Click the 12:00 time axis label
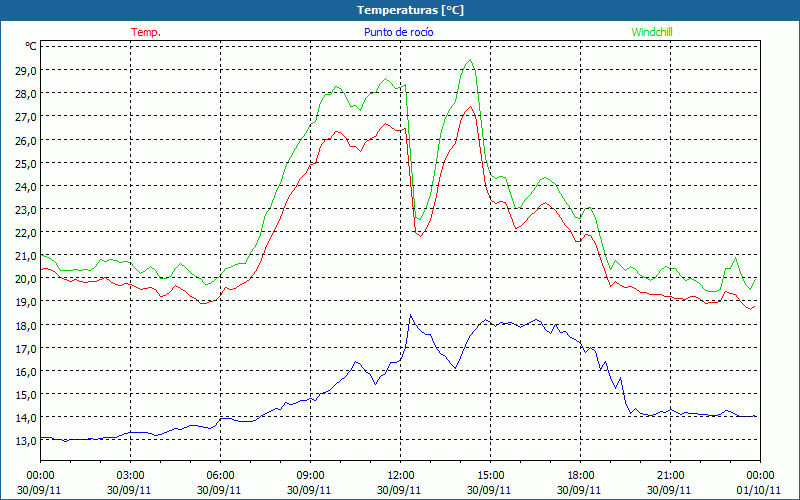Screen dimensions: 800x500 pyautogui.click(x=401, y=475)
